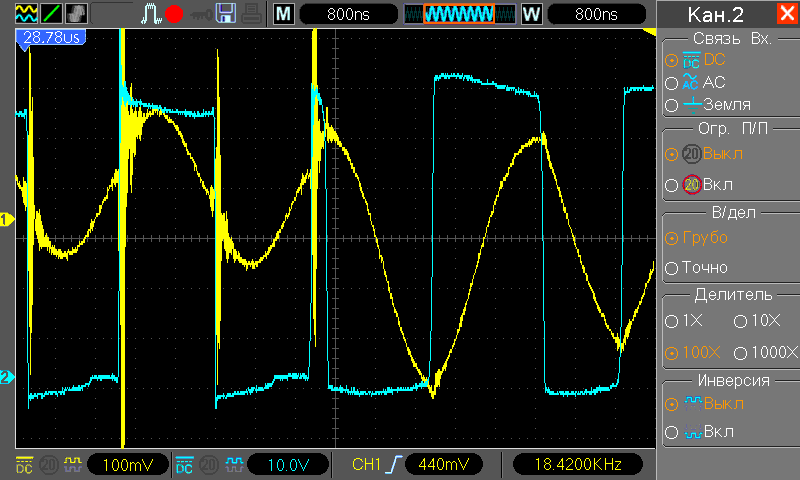Click the Делитель section heading
800x480 pixels.
(x=733, y=295)
